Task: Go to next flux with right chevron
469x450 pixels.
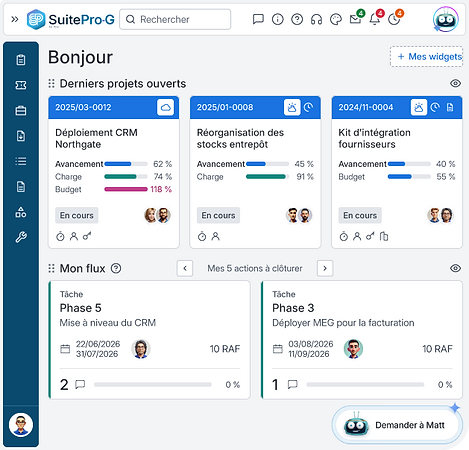Action: point(325,268)
